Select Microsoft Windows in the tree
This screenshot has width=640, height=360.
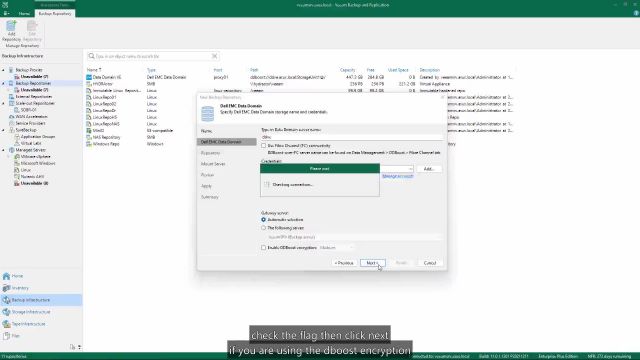pos(38,163)
